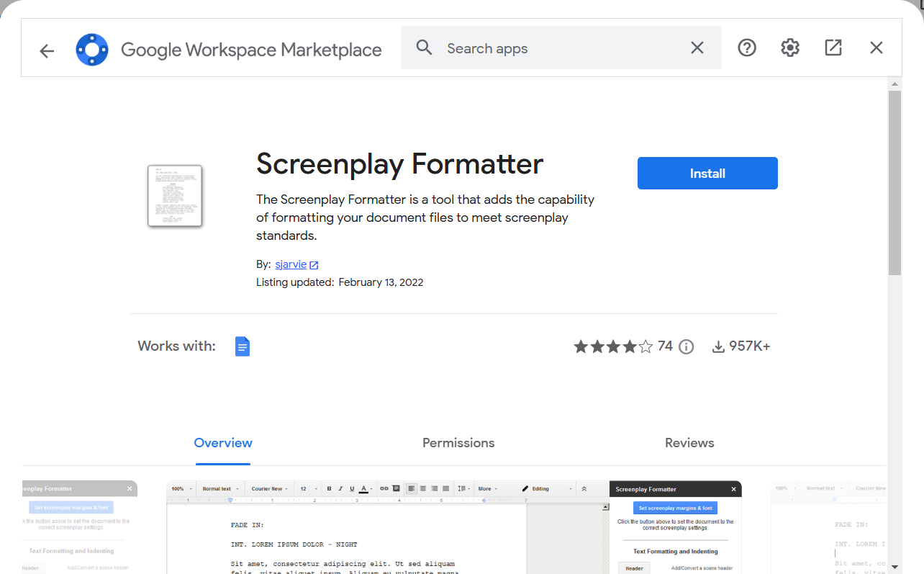Open the right cut-off screenshot thumbnail
The image size is (924, 574).
click(x=828, y=527)
